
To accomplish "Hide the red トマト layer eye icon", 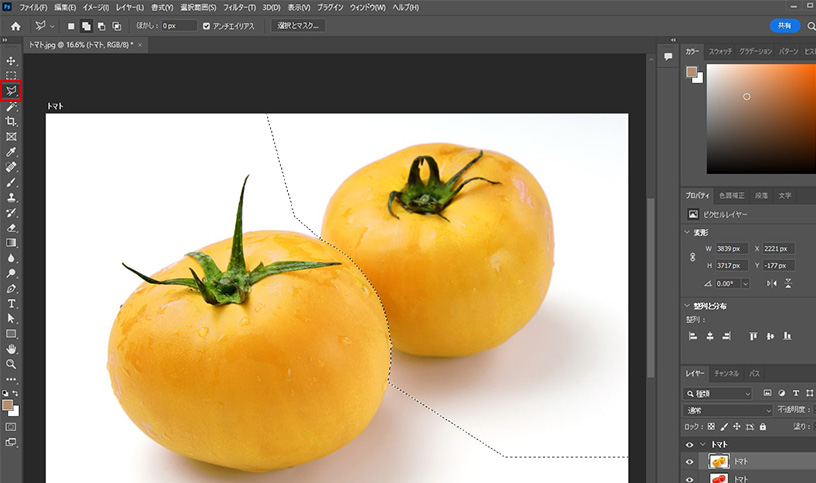I will (x=690, y=479).
